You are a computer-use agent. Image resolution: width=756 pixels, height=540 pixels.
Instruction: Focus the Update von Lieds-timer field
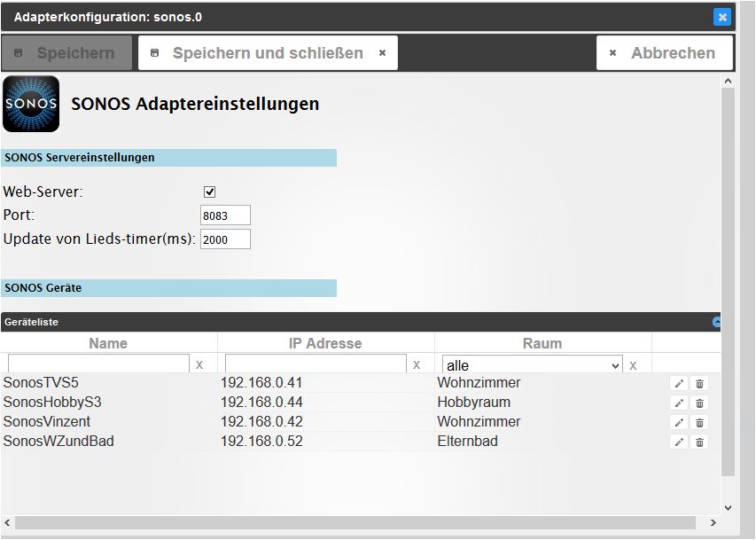pos(225,239)
